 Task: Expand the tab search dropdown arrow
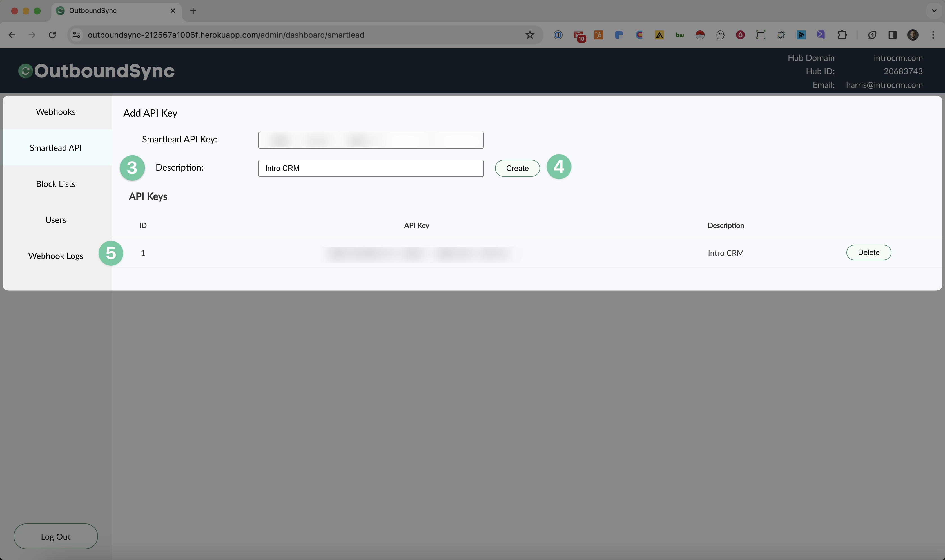point(934,11)
